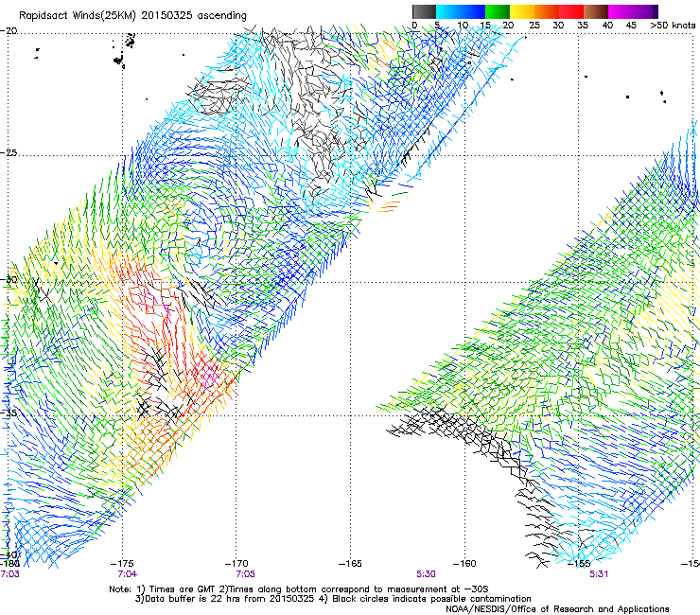Click the '-175' longitude axis label

tap(123, 564)
